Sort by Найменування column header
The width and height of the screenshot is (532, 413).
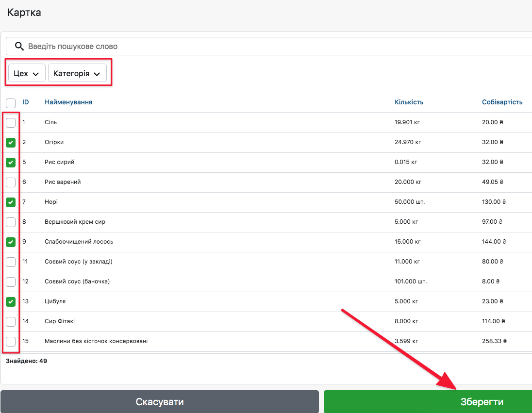[x=68, y=102]
